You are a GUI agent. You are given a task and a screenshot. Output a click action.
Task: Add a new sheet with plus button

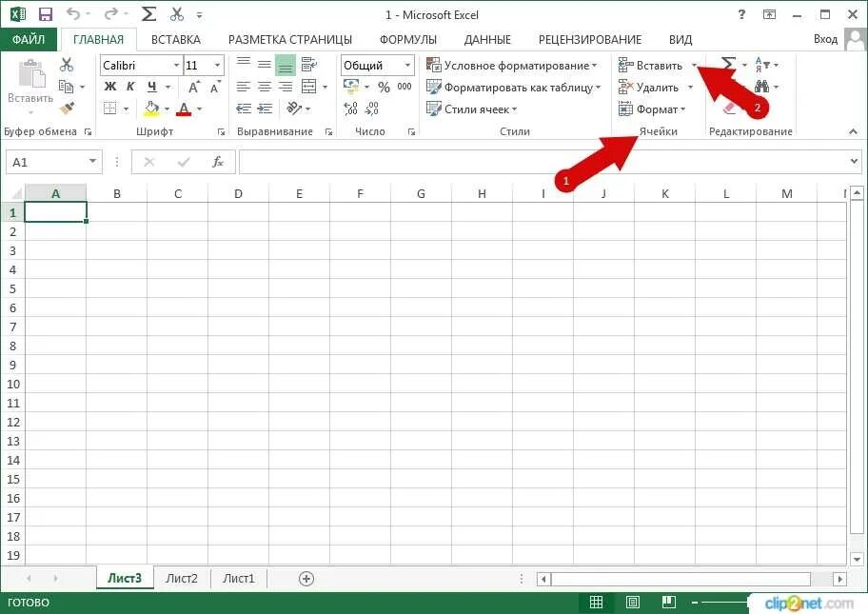point(306,579)
